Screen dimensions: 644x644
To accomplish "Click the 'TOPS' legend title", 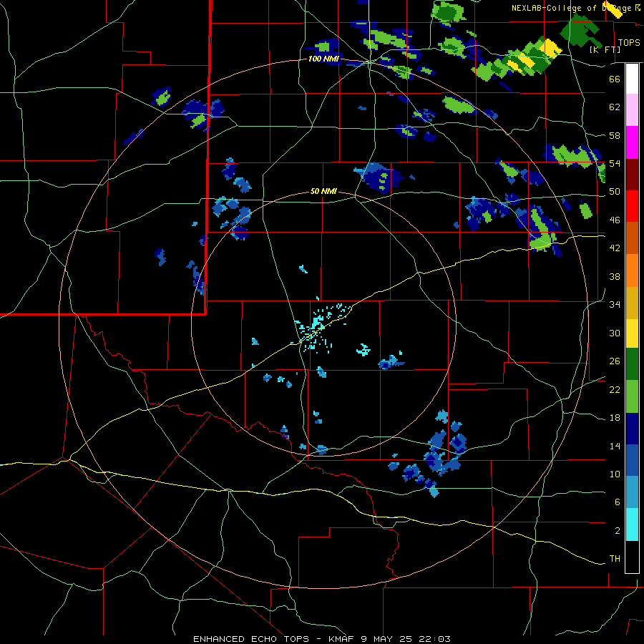I will click(x=629, y=43).
